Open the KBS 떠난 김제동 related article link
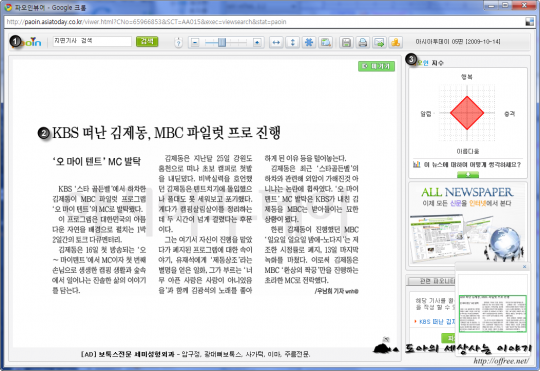 437,321
